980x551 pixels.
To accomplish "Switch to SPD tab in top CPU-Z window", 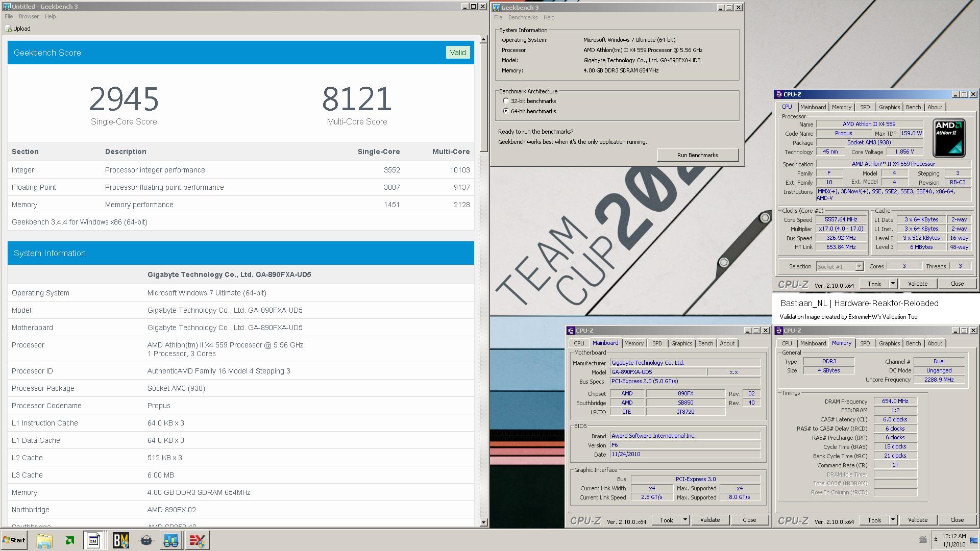I will point(865,107).
